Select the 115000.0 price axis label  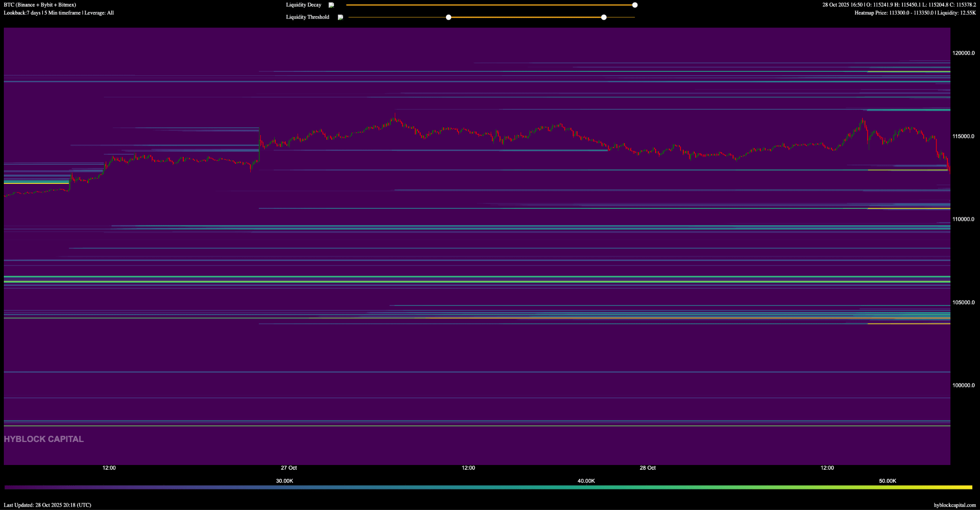963,136
